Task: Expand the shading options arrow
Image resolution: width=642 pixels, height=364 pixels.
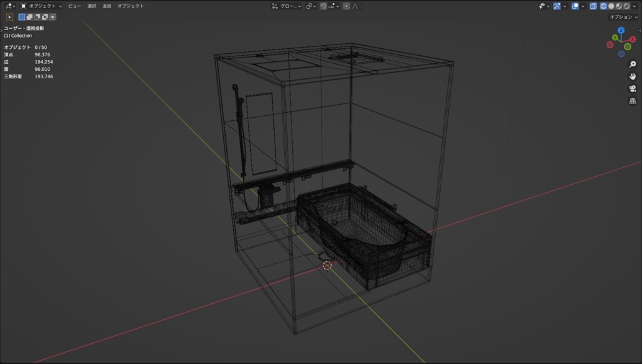Action: [x=634, y=6]
